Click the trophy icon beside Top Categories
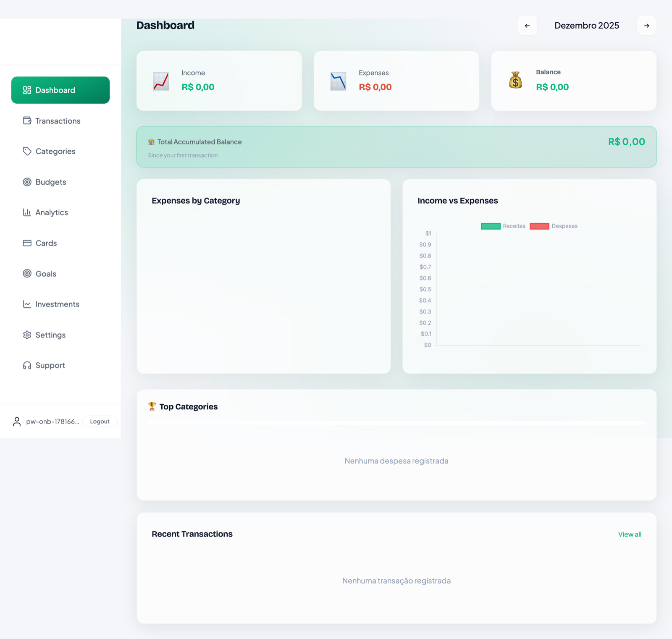This screenshot has width=672, height=639. [x=152, y=406]
